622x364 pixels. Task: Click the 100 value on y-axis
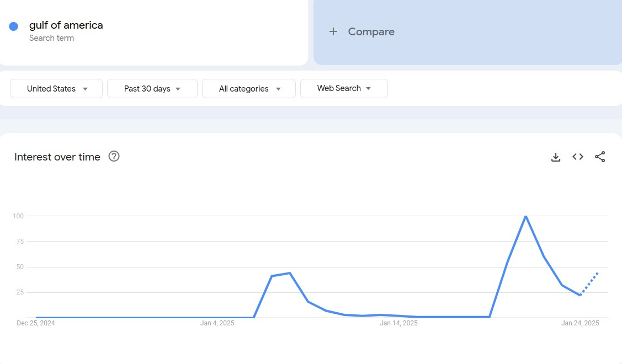tap(18, 216)
